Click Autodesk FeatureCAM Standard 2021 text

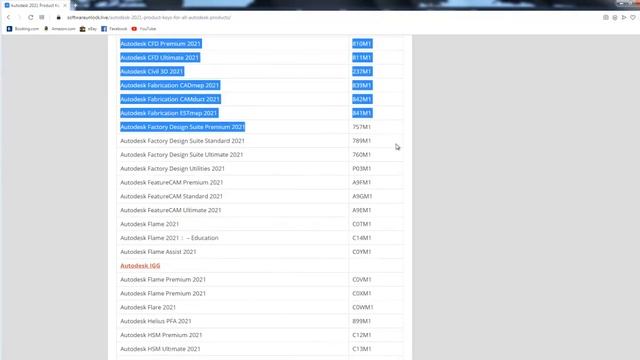click(x=171, y=196)
